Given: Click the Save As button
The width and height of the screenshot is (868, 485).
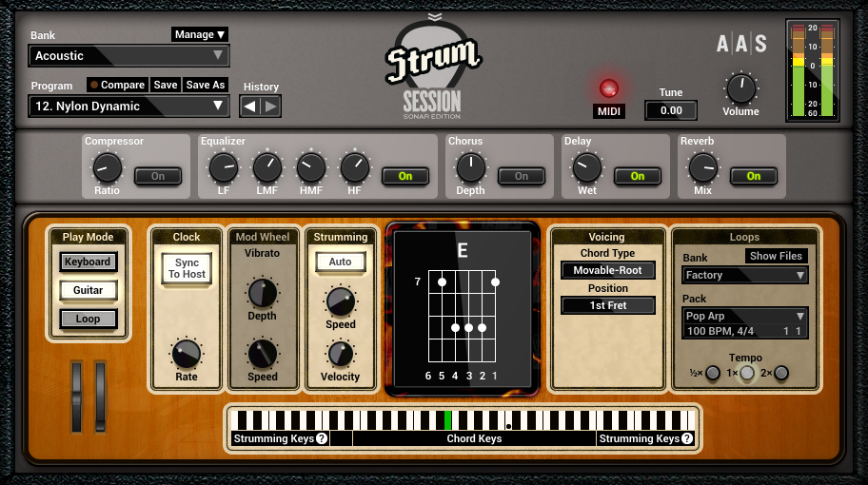Looking at the screenshot, I should click(206, 85).
